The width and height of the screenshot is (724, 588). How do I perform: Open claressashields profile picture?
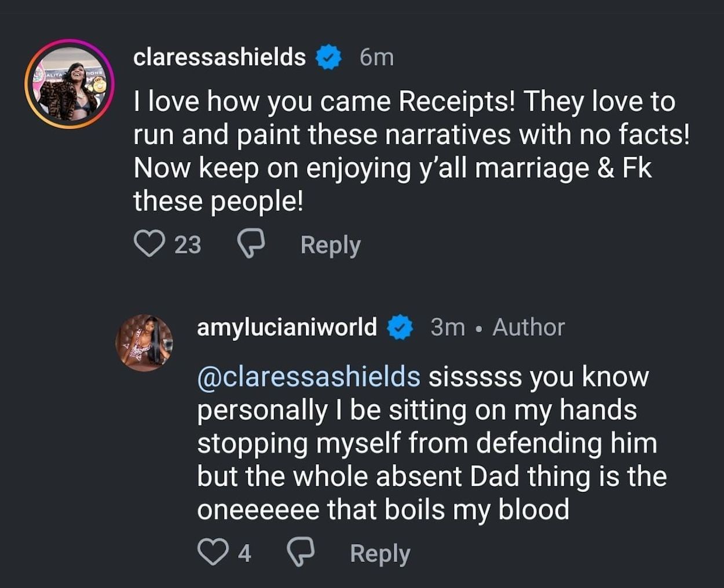coord(70,84)
